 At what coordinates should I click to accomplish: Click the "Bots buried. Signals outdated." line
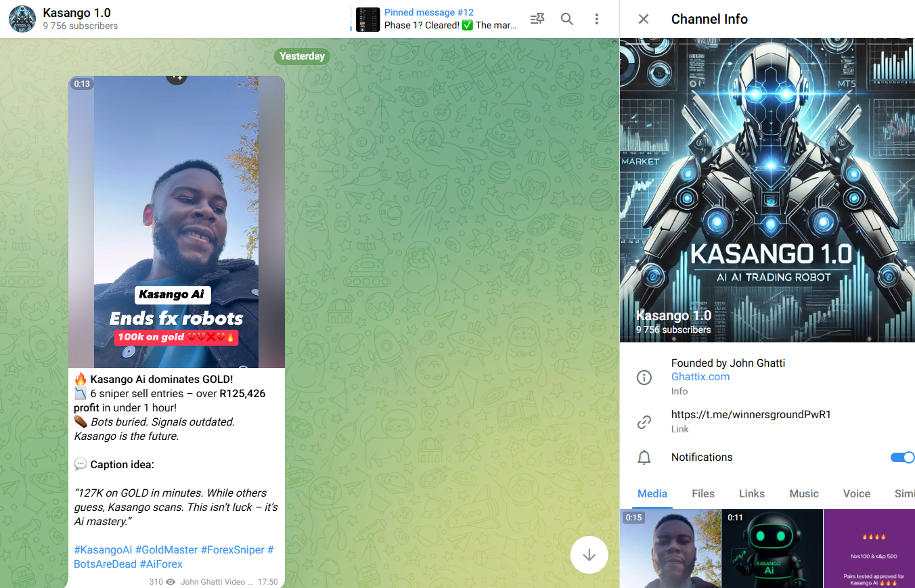click(x=162, y=422)
